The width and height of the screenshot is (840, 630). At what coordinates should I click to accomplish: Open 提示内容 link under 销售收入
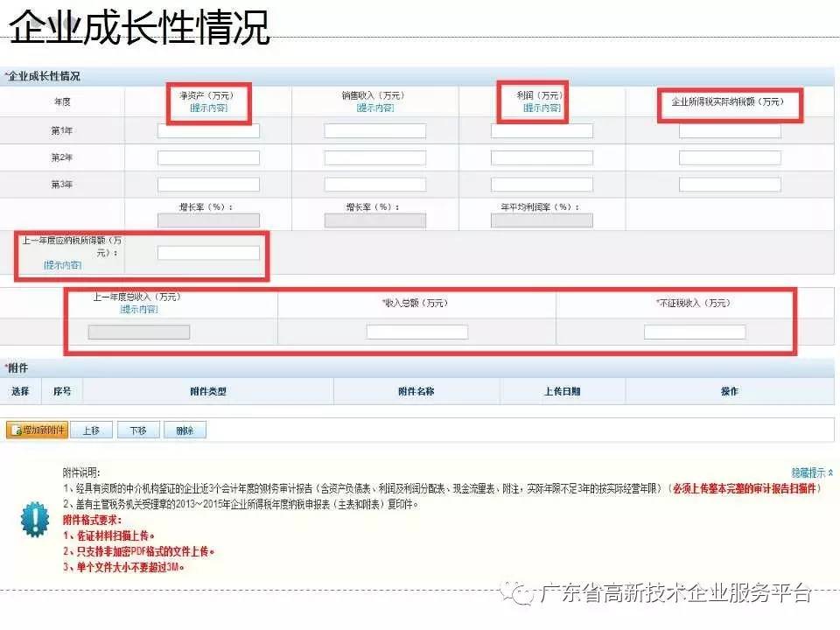pyautogui.click(x=374, y=108)
